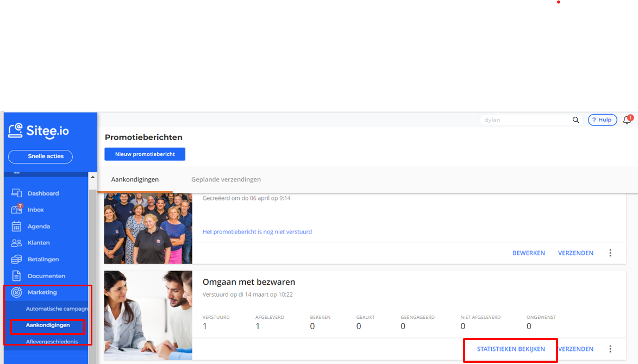
Task: Open the Hulp button
Action: coord(602,120)
